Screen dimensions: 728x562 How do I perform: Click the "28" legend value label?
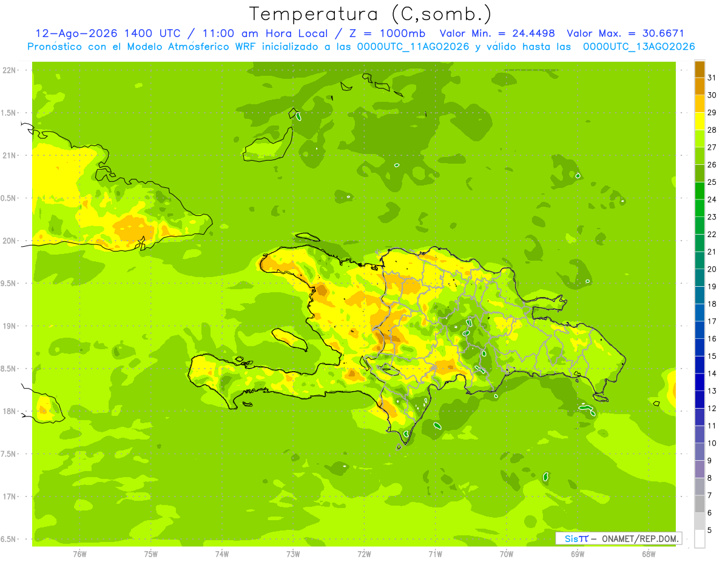pos(712,130)
